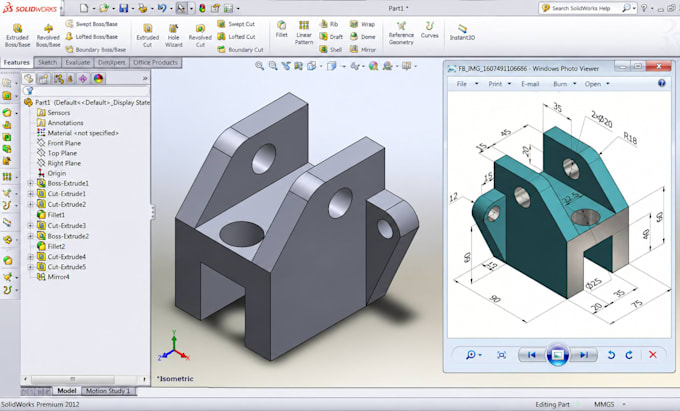Select the Dome tool
Viewport: 680px width, 411px height.
click(x=363, y=37)
